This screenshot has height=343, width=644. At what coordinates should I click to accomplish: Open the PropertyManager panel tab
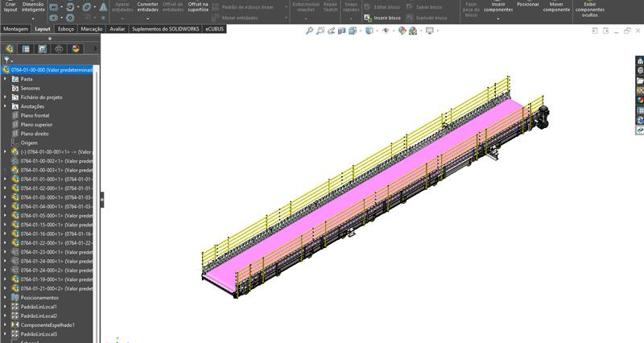27,48
